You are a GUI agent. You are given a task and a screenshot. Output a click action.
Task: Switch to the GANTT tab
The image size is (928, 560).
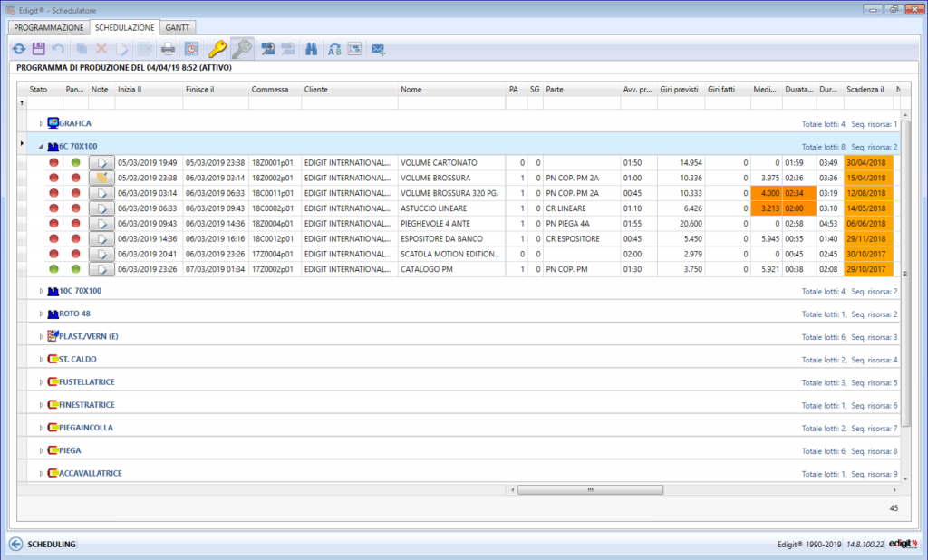pos(178,27)
